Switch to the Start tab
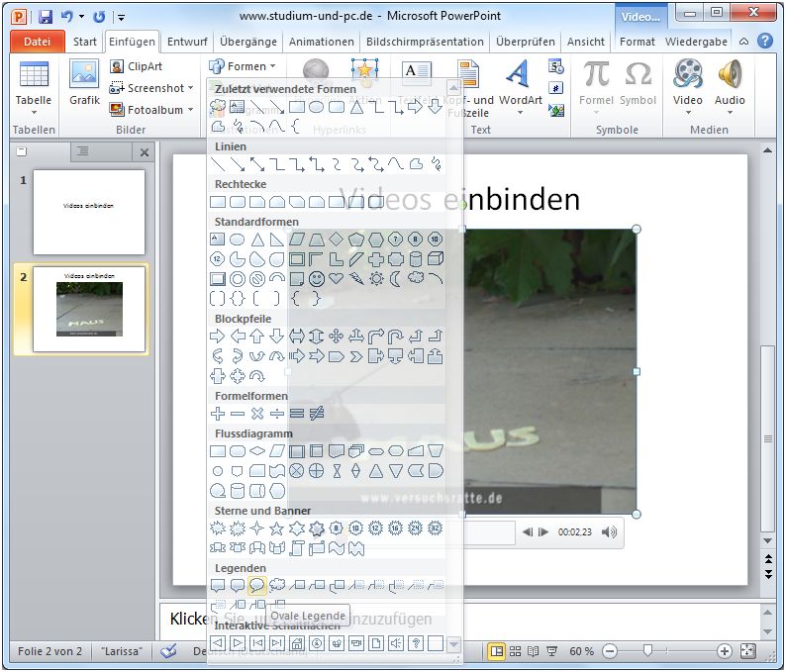 [x=85, y=42]
